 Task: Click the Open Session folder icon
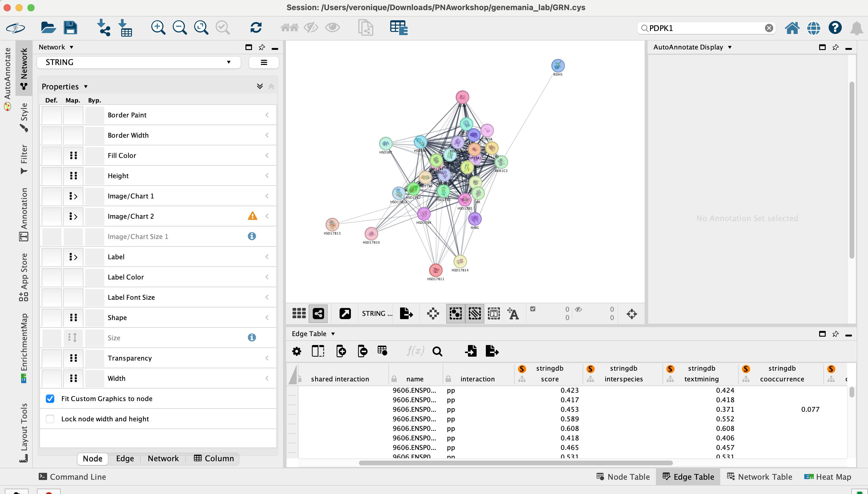point(48,28)
